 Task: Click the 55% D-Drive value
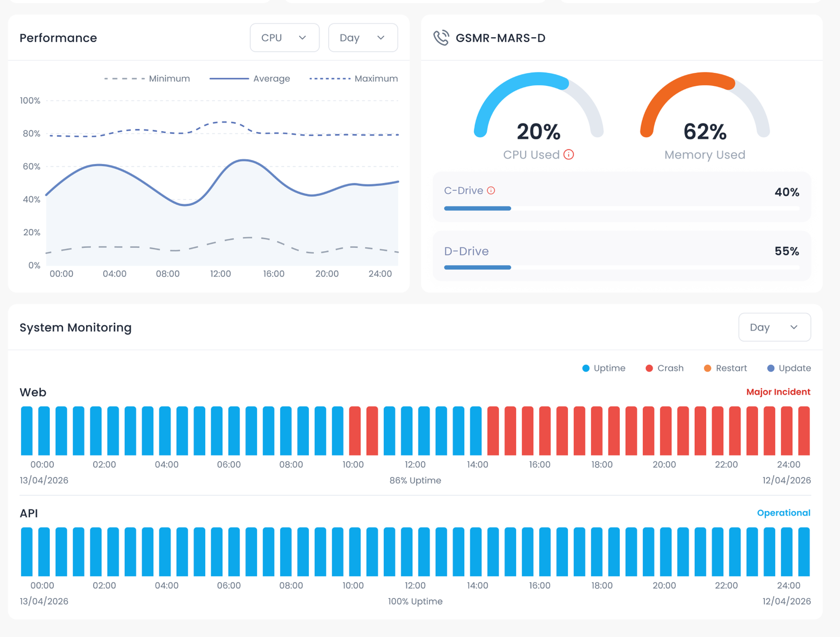(x=787, y=251)
